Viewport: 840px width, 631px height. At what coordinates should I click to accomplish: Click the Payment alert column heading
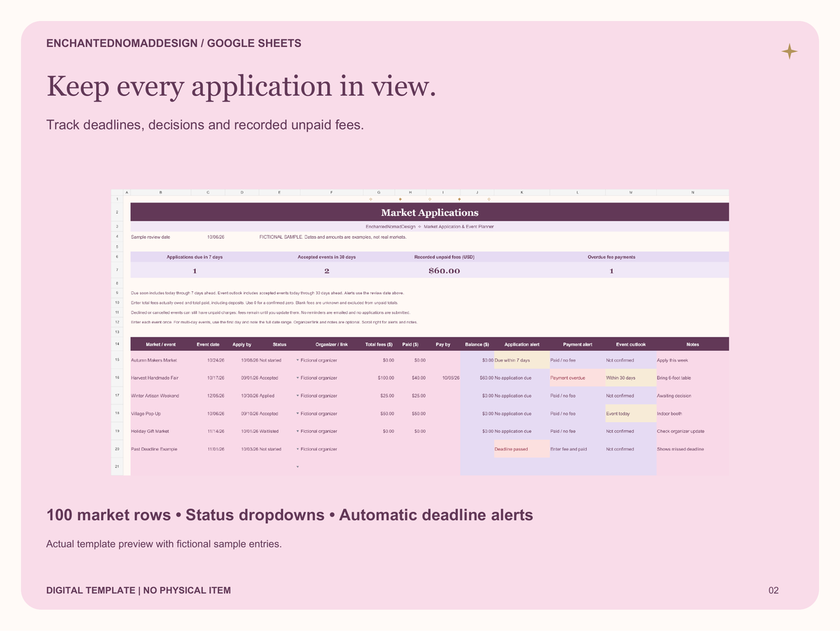(577, 345)
